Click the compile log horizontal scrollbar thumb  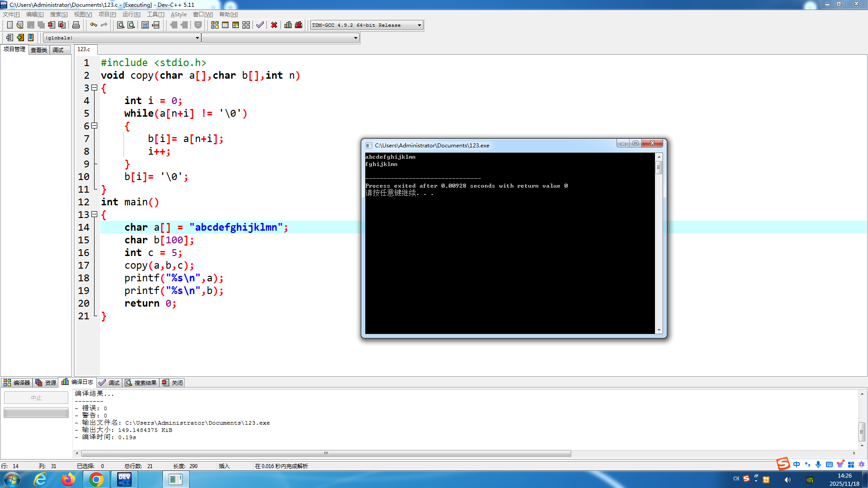click(x=326, y=453)
